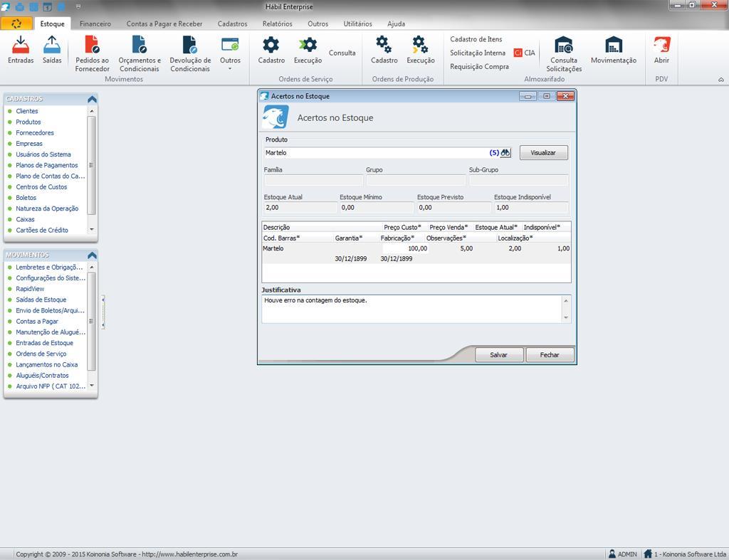Viewport: 729px width, 560px height.
Task: Switch to the Estoque tab
Action: [x=52, y=23]
